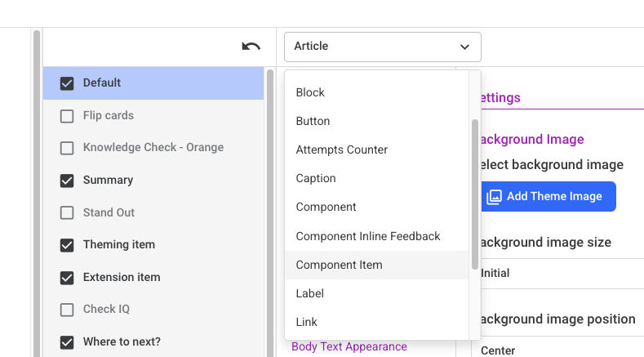Click the Knowledge Check - Orange label
This screenshot has width=644, height=357.
coord(153,148)
